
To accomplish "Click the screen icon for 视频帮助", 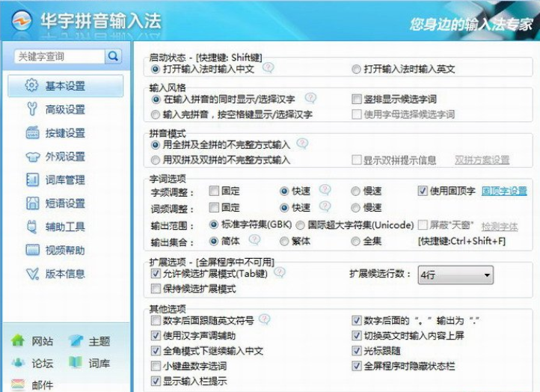I will [x=33, y=250].
